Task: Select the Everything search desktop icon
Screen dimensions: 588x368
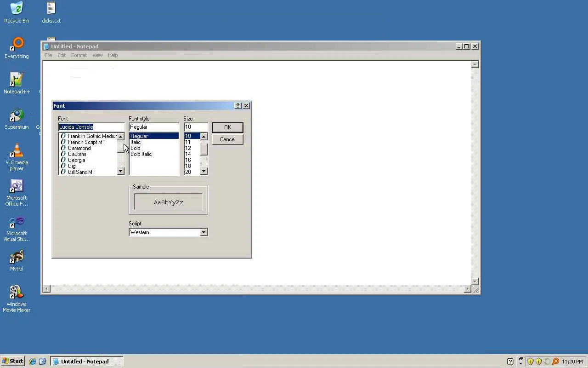Action: pyautogui.click(x=17, y=48)
